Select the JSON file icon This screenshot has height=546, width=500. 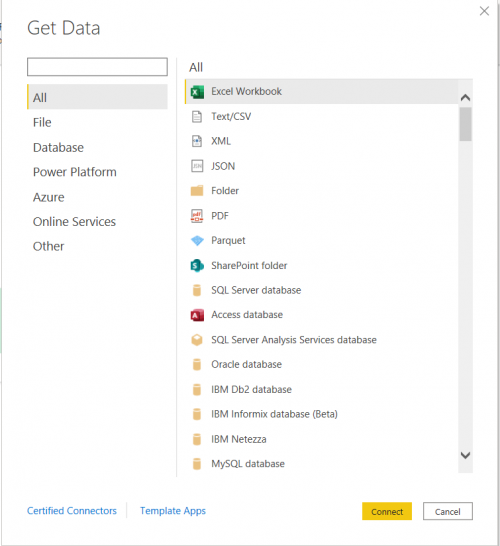point(197,166)
